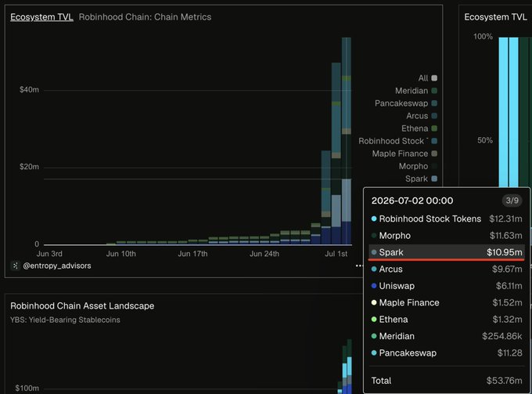Open the three-dot chart options menu
Image resolution: width=532 pixels, height=394 pixels.
(359, 266)
